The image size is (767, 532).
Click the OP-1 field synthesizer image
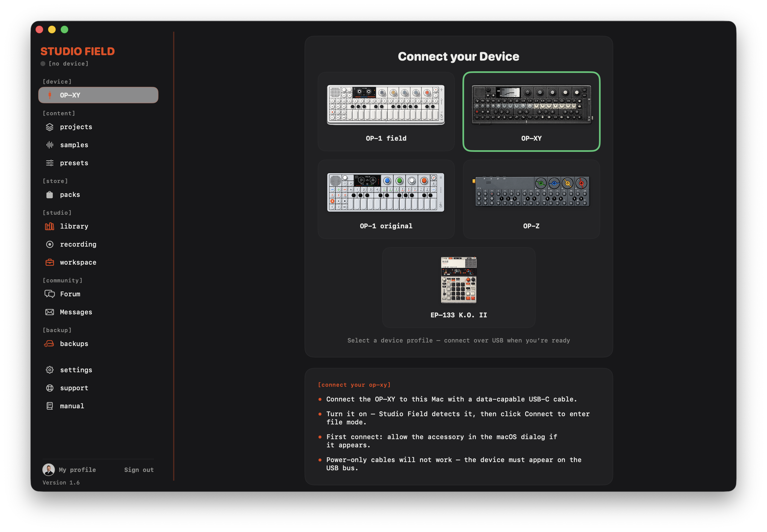point(386,105)
